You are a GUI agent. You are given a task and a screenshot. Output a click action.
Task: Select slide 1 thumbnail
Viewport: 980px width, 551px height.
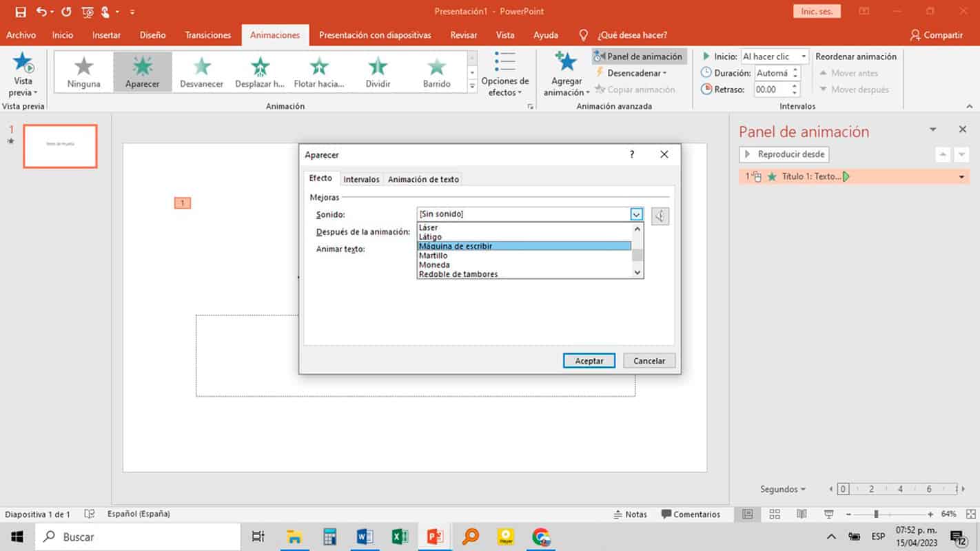60,146
